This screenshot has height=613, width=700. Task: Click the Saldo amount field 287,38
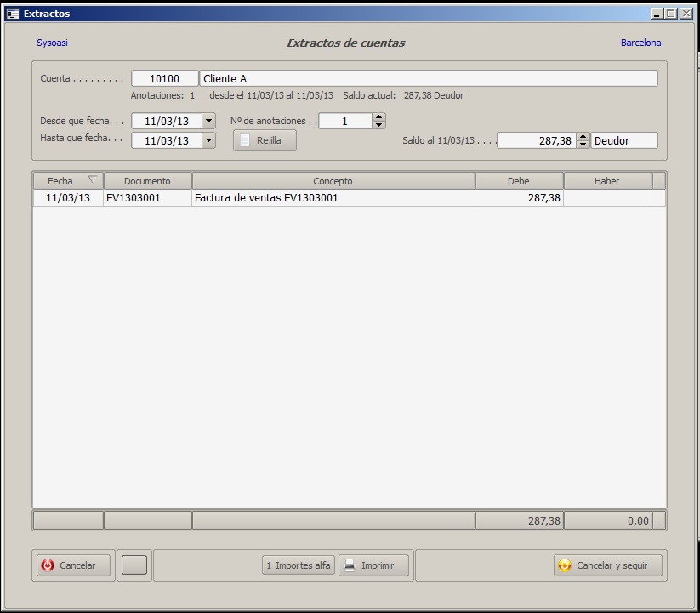coord(537,140)
